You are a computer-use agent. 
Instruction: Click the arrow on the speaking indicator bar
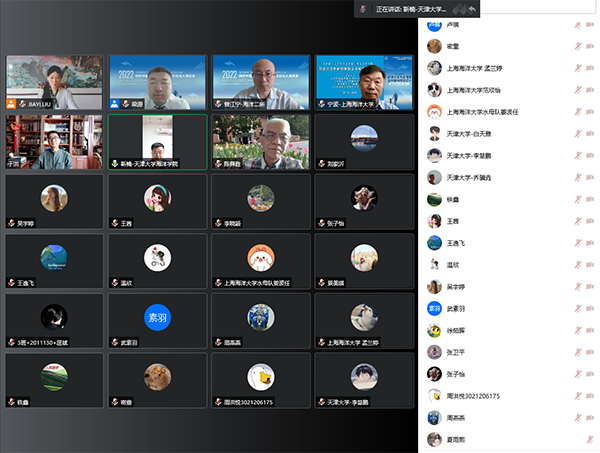[472, 9]
